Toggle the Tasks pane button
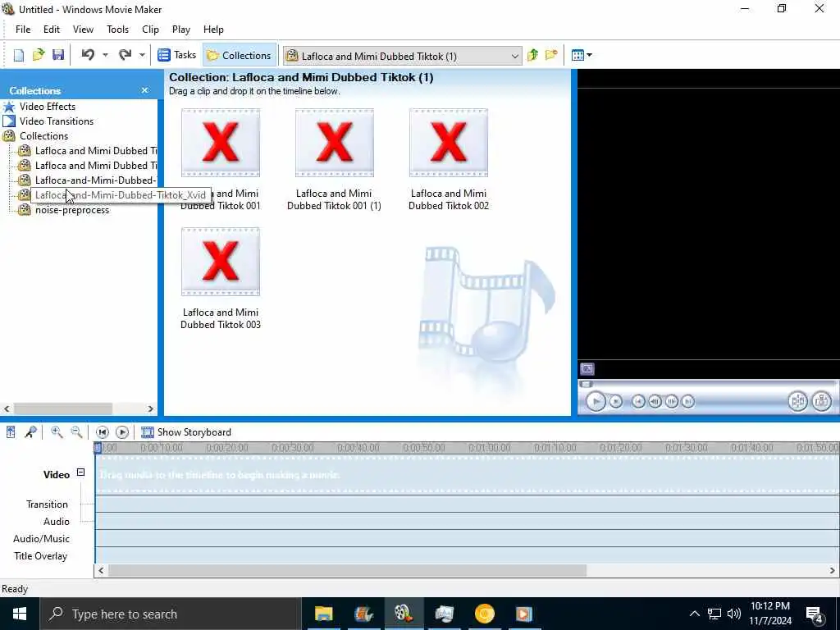 [177, 55]
